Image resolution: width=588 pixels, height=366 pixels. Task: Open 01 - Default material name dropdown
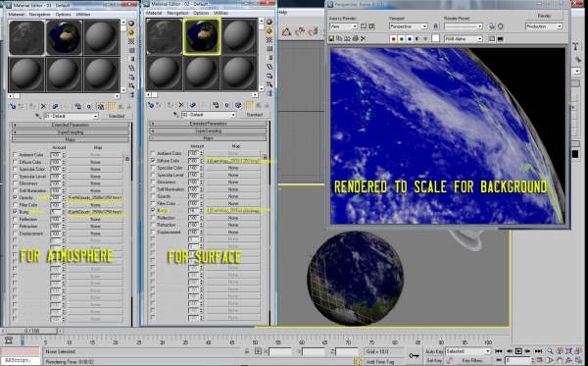click(95, 117)
